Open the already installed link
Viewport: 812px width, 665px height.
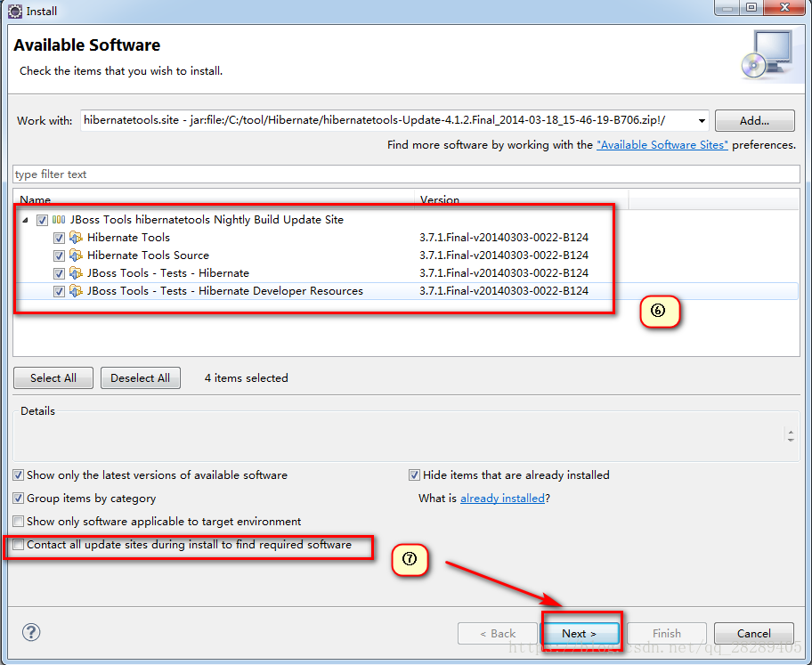point(502,499)
